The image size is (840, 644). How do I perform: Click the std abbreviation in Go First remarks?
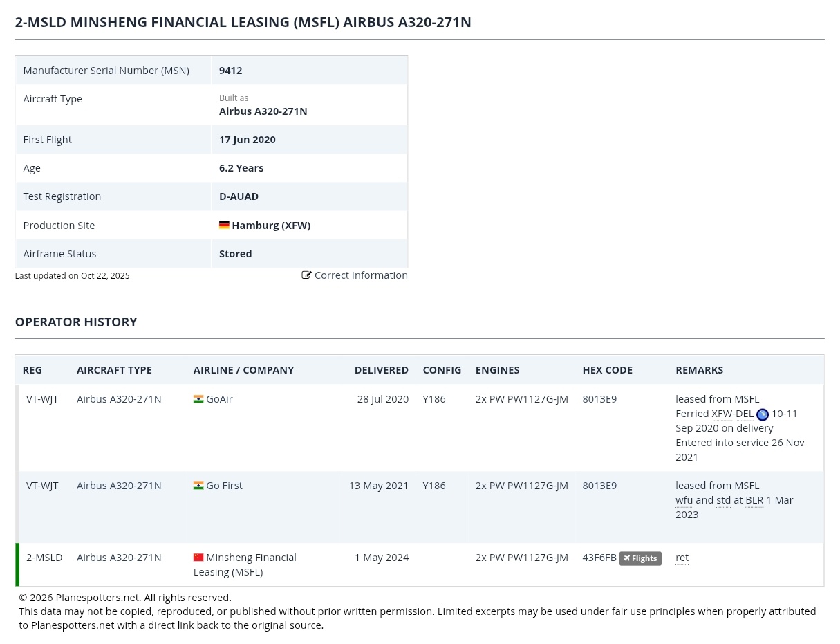(723, 500)
